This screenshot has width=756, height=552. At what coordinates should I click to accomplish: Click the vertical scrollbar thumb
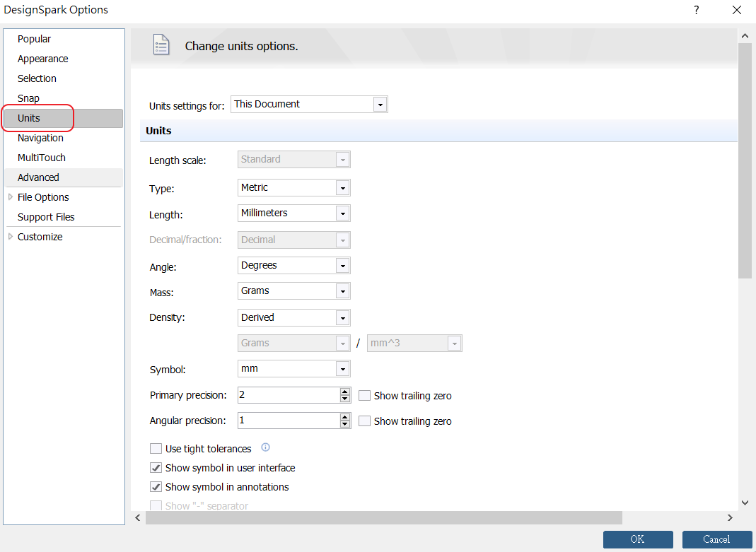745,161
